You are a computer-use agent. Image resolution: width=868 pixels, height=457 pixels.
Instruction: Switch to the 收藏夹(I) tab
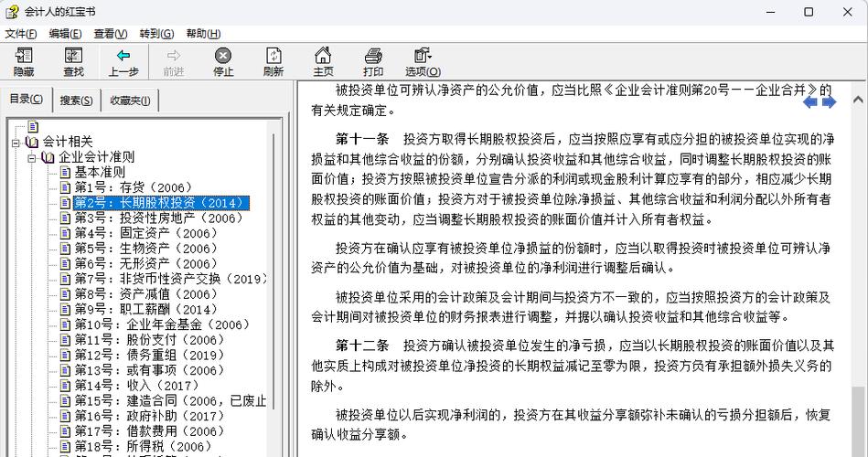[130, 101]
